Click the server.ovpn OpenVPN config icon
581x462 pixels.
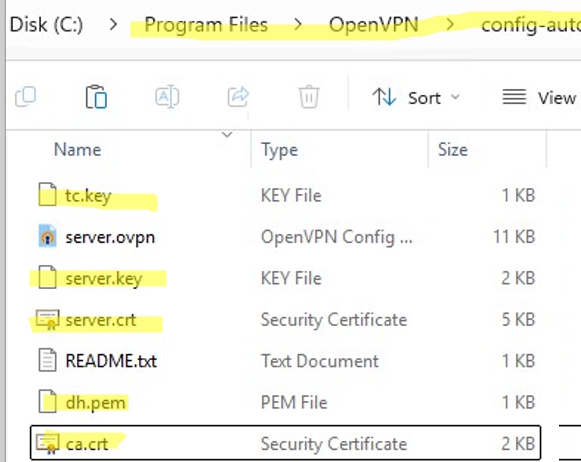(x=47, y=236)
